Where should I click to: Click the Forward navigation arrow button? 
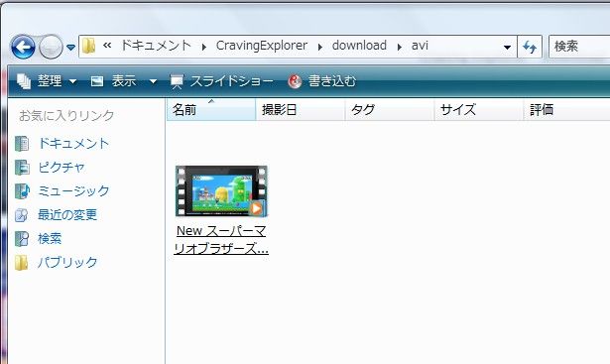click(x=51, y=47)
